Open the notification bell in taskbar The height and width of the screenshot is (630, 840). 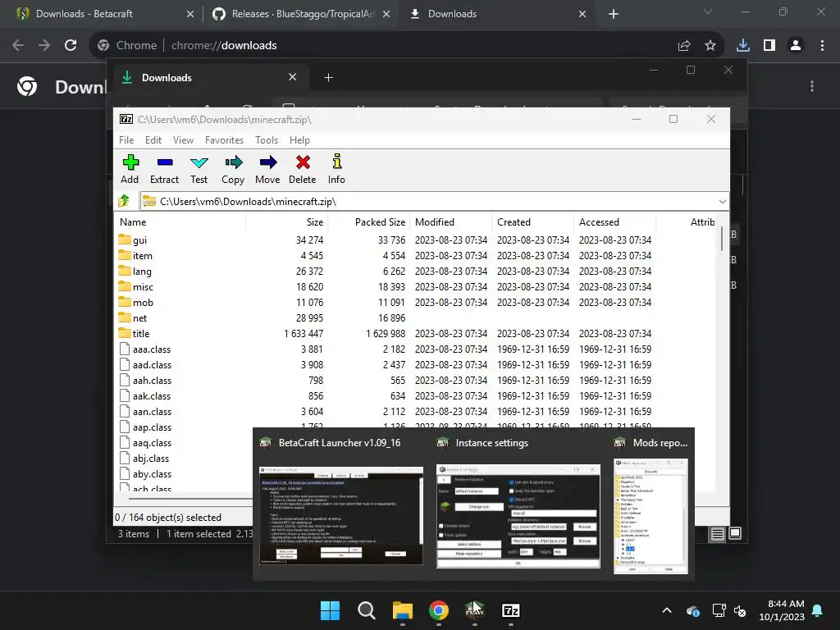[x=818, y=610]
